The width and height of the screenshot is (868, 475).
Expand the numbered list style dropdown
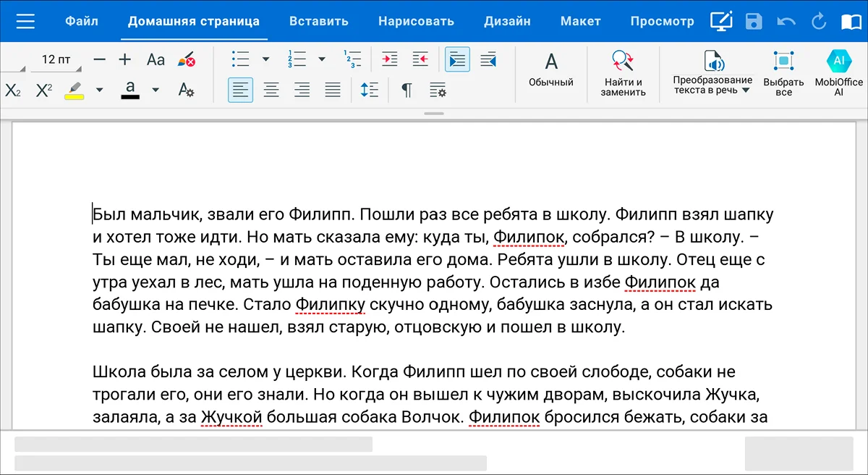pos(322,59)
